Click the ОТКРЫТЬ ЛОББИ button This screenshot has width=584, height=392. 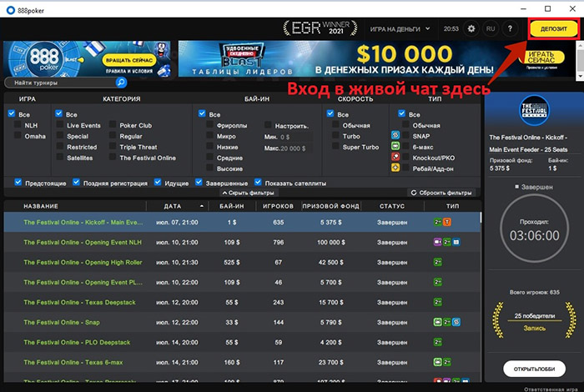(x=535, y=369)
